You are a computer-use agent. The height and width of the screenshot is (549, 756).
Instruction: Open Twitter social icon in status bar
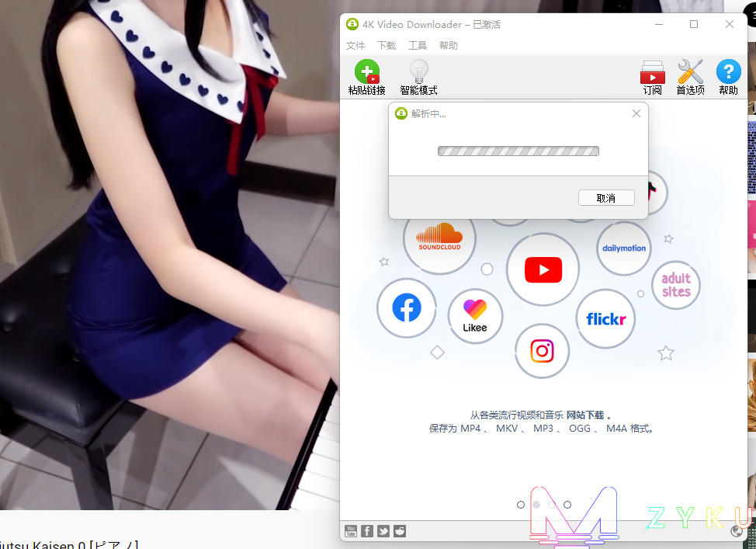(x=383, y=531)
